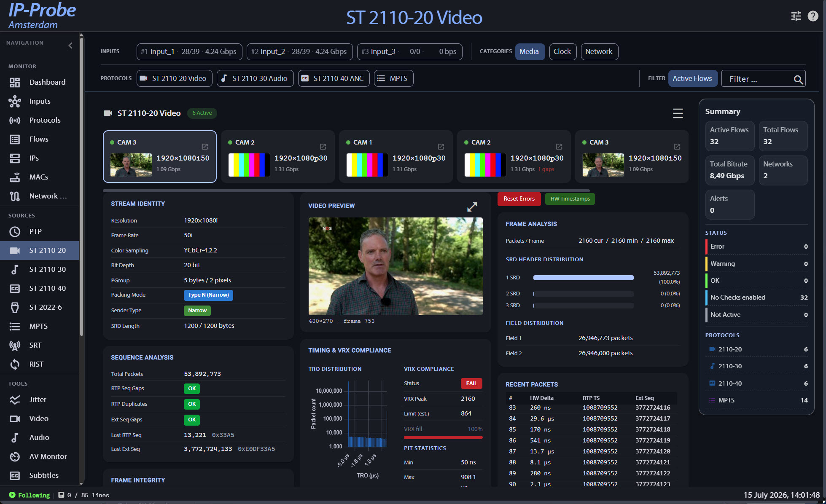
Task: Select MPTS protocol tab
Action: (x=393, y=78)
